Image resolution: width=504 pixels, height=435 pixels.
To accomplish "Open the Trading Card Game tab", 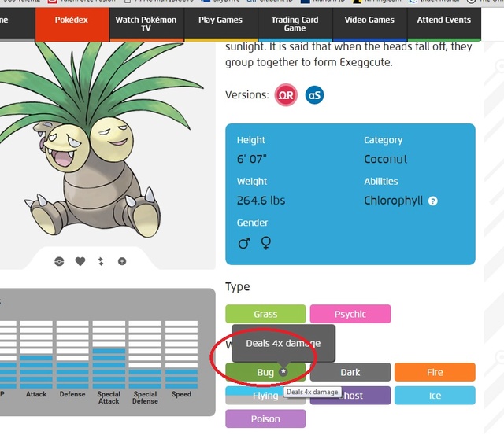I will [x=295, y=24].
